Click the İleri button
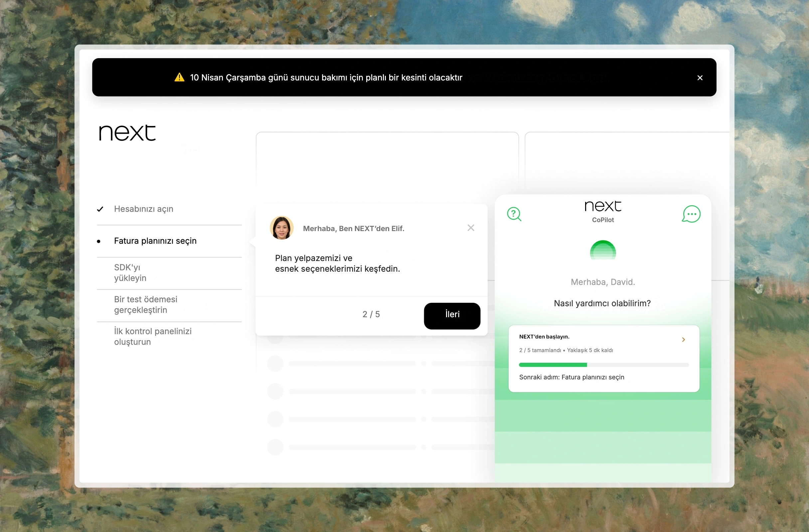 pyautogui.click(x=452, y=316)
